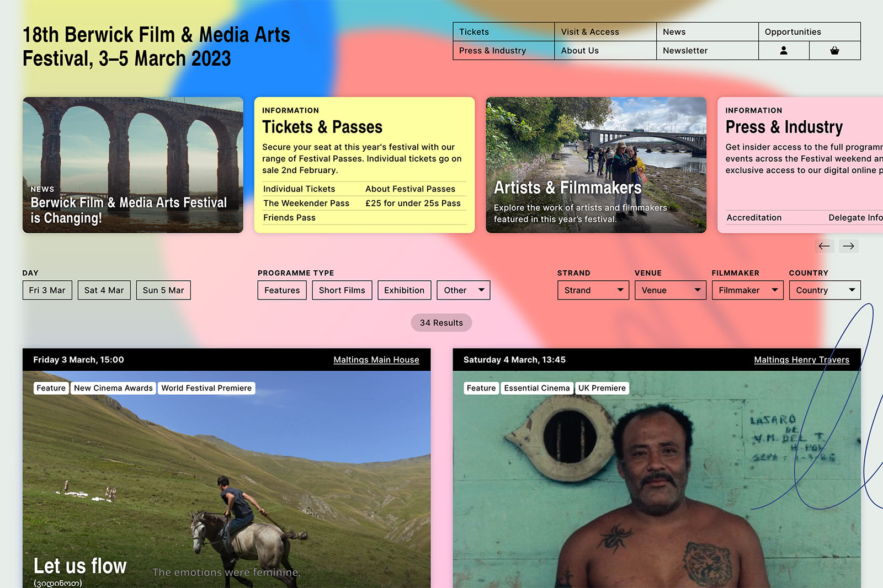Open Maltings Main House venue link
Image resolution: width=883 pixels, height=588 pixels.
tap(376, 360)
